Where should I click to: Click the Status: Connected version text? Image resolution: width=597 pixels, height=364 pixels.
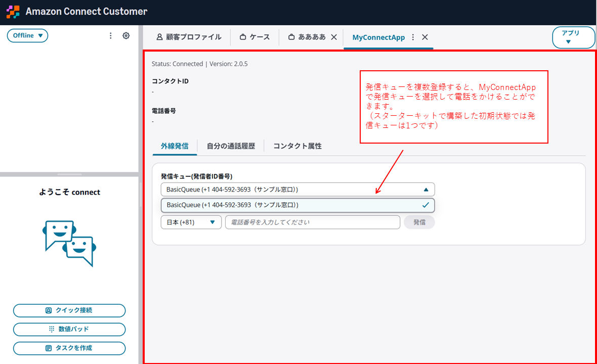coord(199,64)
